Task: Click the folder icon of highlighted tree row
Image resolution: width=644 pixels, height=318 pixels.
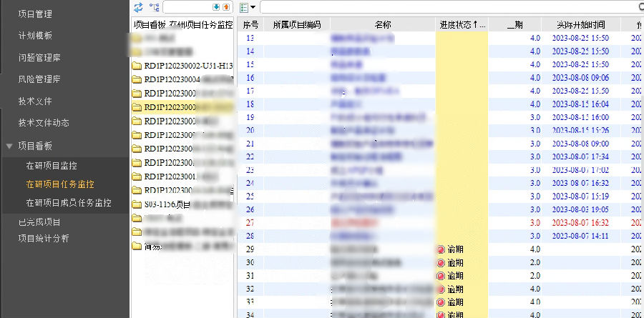Action: click(137, 107)
